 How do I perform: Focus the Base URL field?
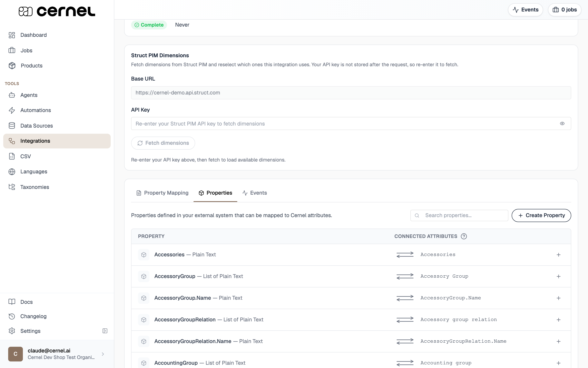tap(351, 93)
